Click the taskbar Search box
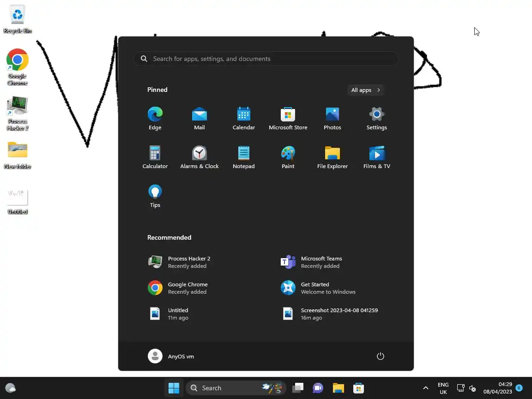 click(x=236, y=388)
